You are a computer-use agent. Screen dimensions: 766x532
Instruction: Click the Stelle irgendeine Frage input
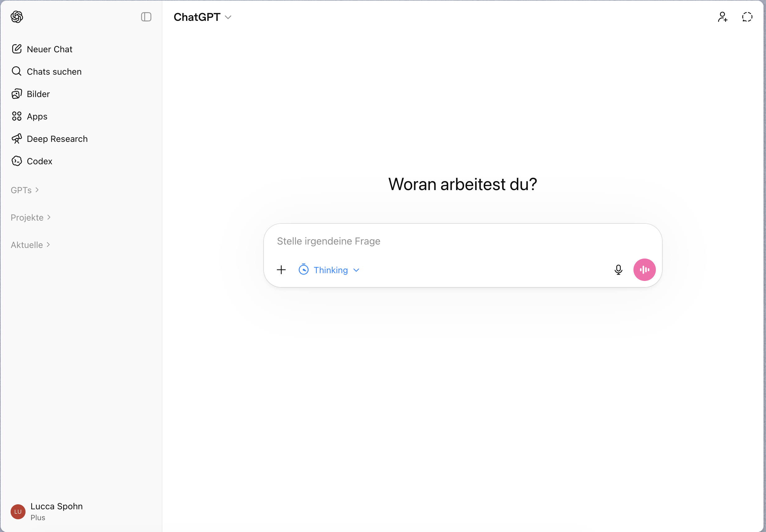pos(433,241)
